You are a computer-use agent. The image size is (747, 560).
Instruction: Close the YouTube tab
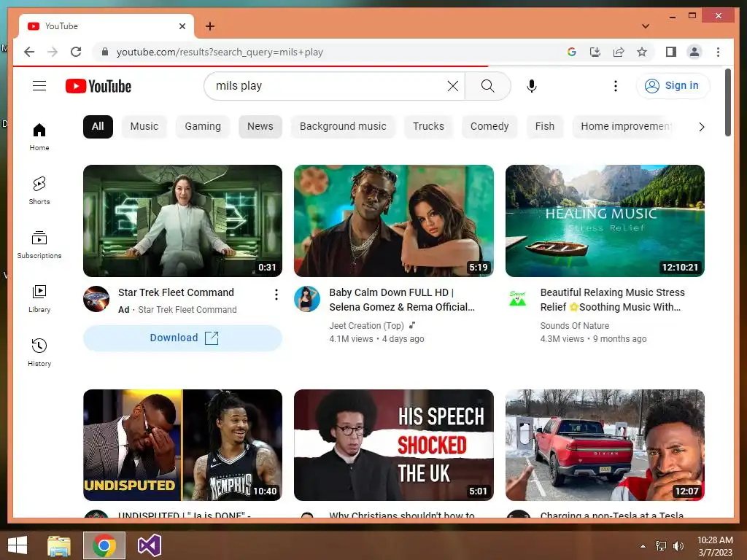(x=182, y=26)
